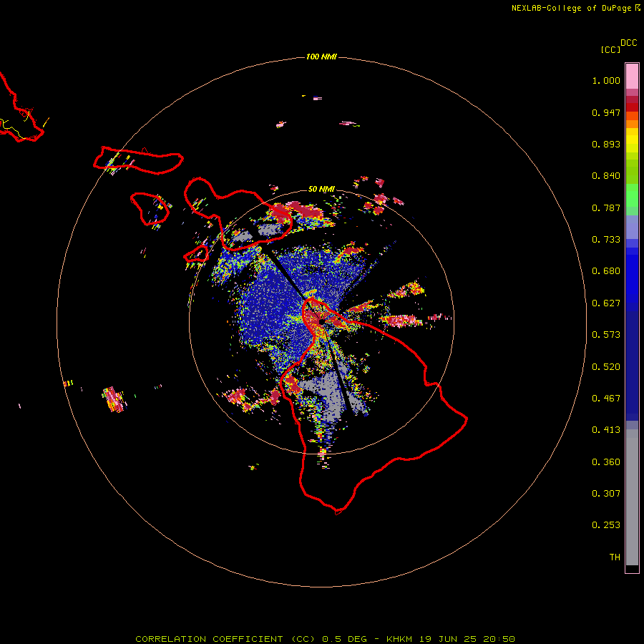This screenshot has width=644, height=644.
Task: Click the 0.413 value on the color scale
Action: point(606,430)
